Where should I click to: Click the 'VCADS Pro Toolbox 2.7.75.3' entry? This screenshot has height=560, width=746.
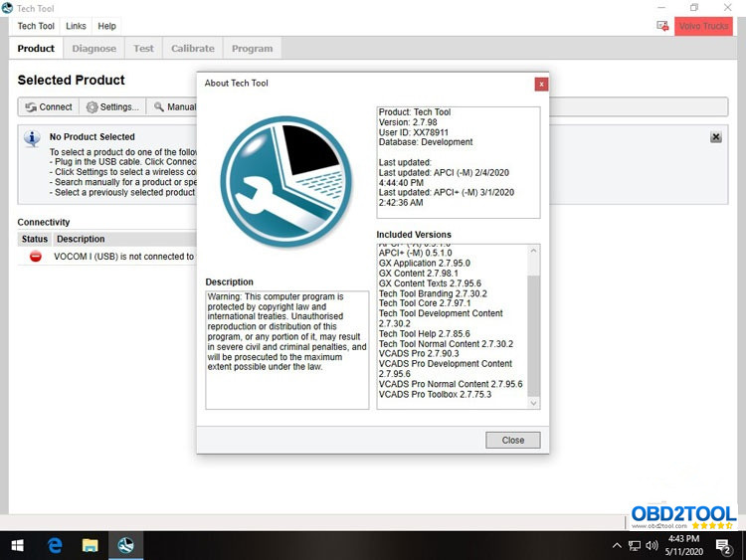coord(435,395)
